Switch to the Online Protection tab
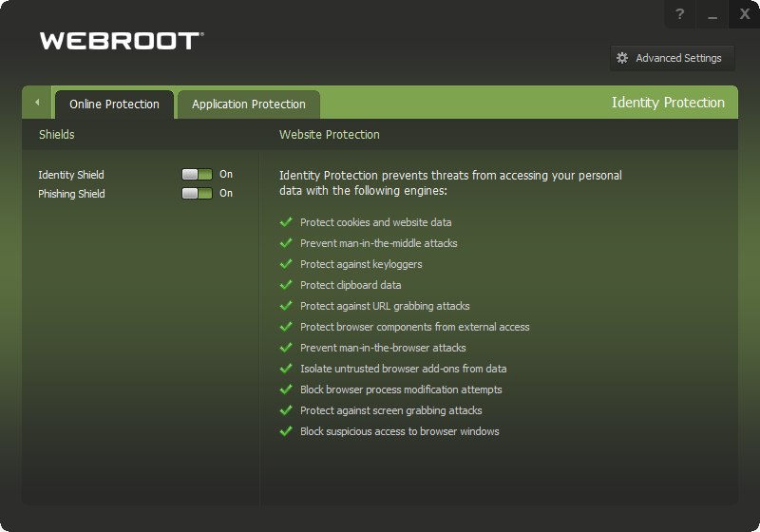The width and height of the screenshot is (760, 532). 114,104
